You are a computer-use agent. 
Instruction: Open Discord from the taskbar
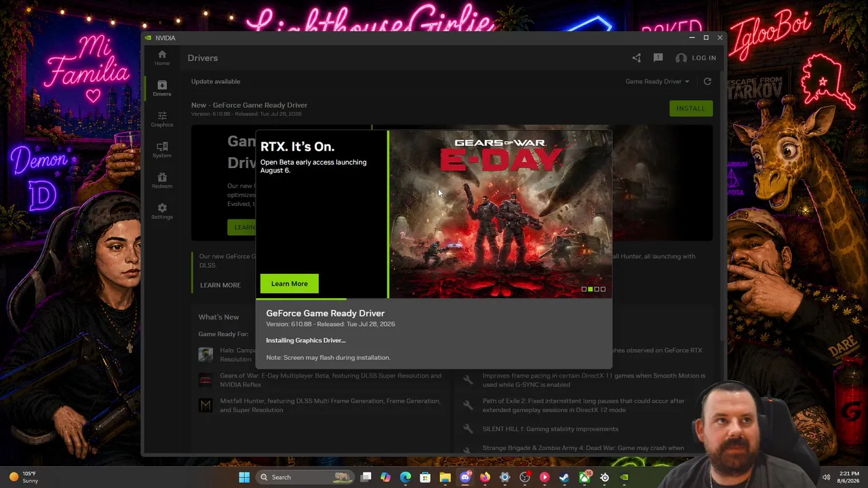(465, 477)
